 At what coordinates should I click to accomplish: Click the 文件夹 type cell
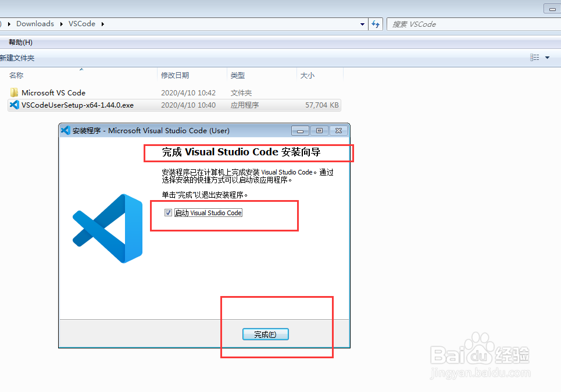point(241,92)
